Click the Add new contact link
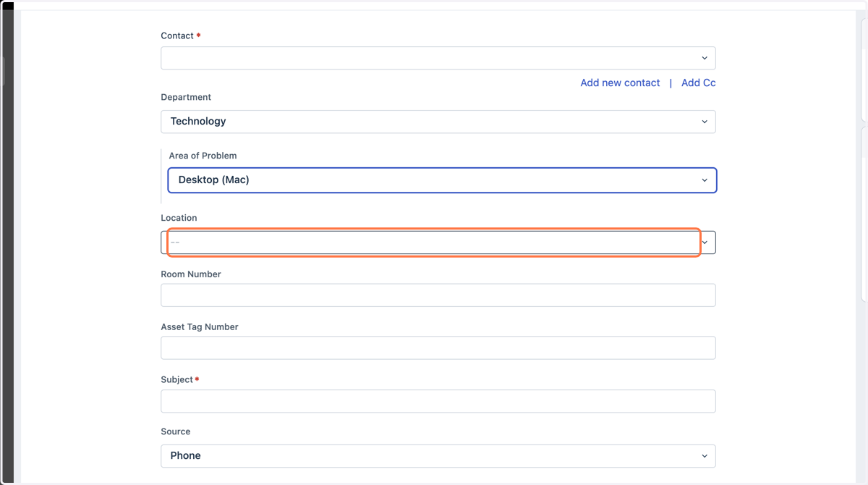Screen dimensions: 868x485 [x=620, y=83]
